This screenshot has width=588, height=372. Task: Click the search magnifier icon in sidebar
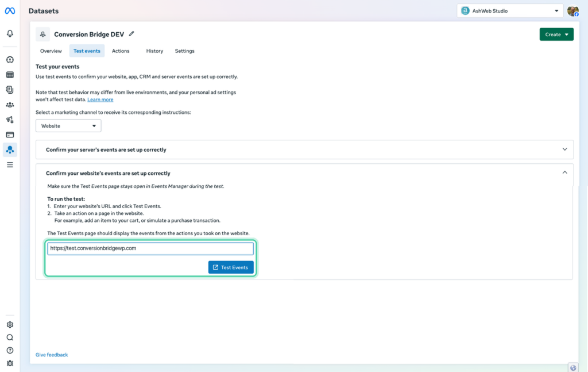10,338
